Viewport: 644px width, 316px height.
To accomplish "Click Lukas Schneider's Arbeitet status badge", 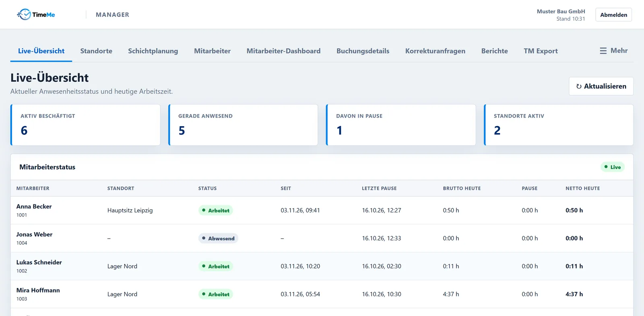I will [216, 266].
